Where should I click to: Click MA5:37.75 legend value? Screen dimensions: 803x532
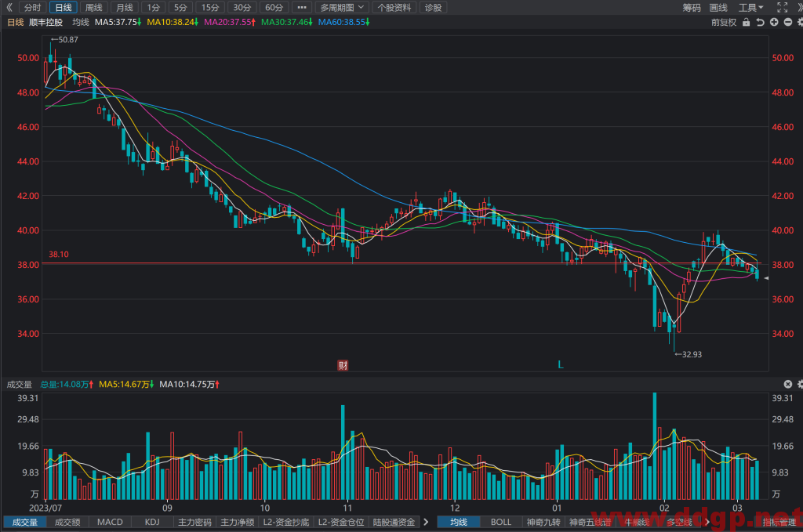118,22
